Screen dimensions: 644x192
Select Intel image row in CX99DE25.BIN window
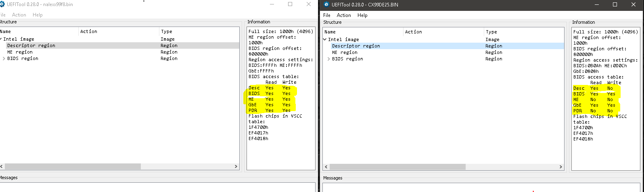pyautogui.click(x=443, y=39)
